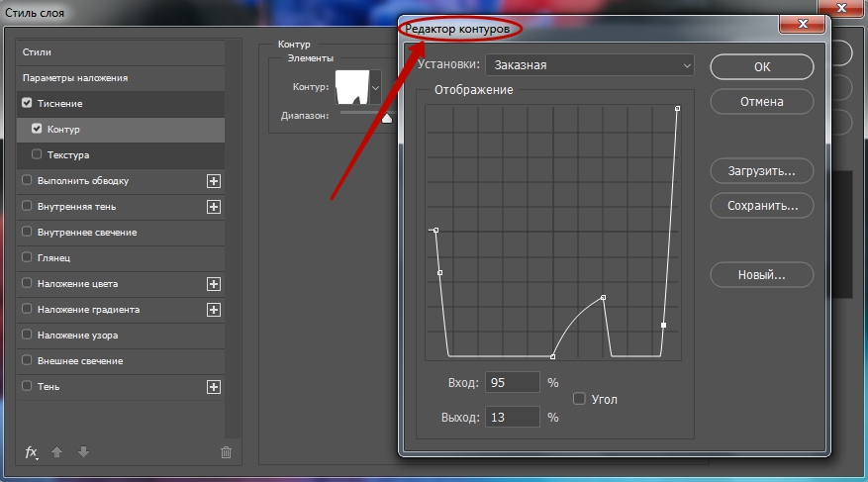Add another Выполнить обводку effect with plus icon

tap(214, 181)
